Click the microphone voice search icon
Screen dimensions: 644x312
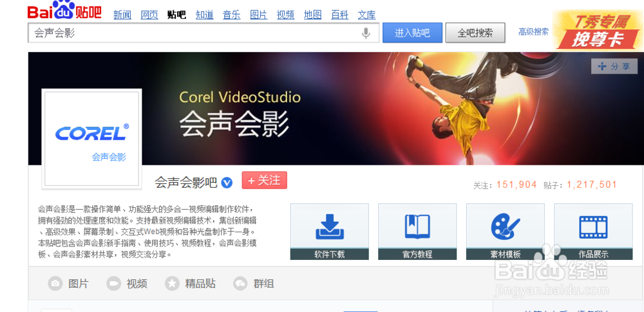pyautogui.click(x=366, y=33)
